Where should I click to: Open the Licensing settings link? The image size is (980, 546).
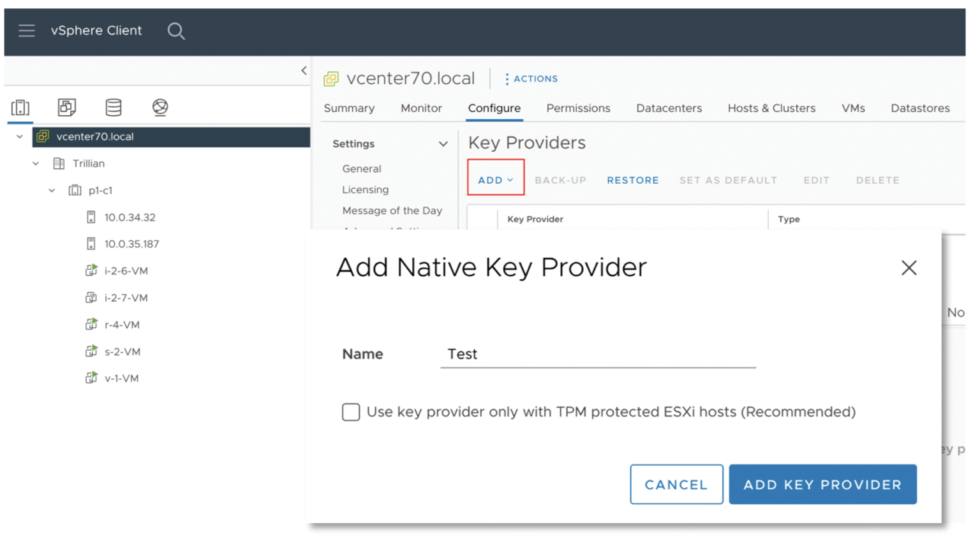[365, 189]
